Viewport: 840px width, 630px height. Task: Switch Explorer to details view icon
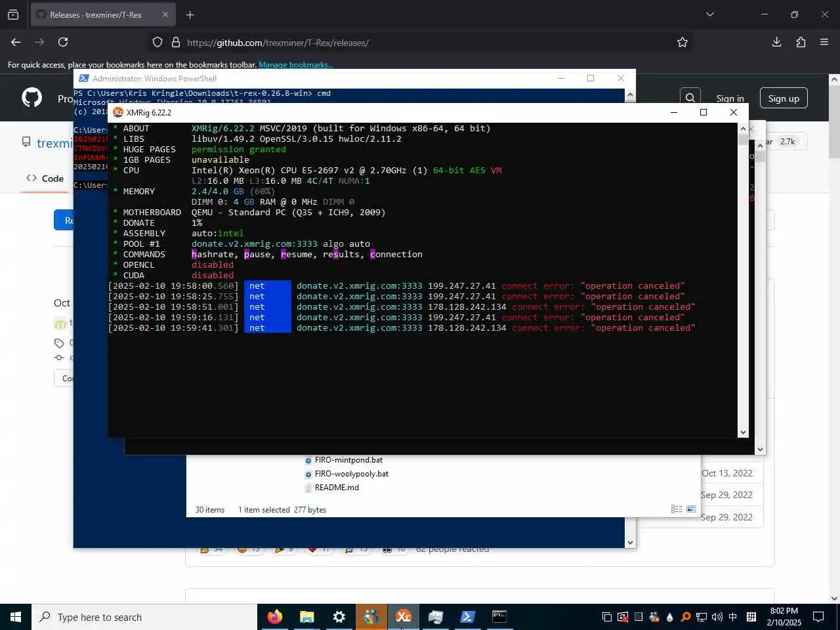tap(676, 509)
